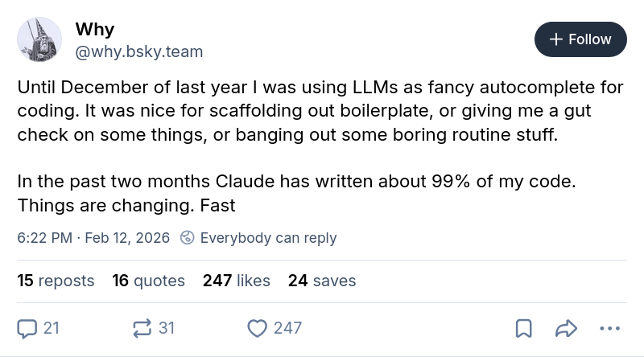Click the repost arrows icon
Image resolution: width=644 pixels, height=357 pixels.
pyautogui.click(x=142, y=328)
